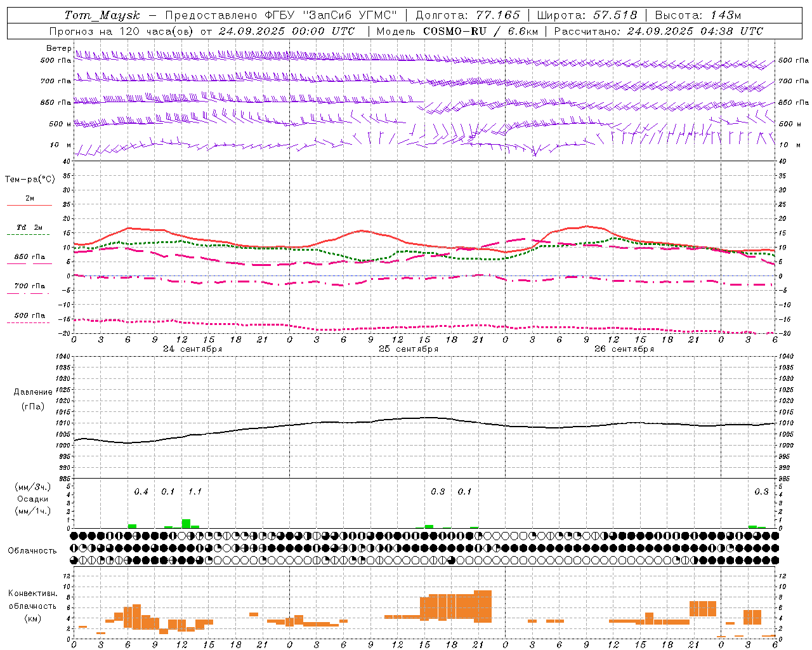
Task: Click the 26 сентября date label
Action: click(x=624, y=349)
